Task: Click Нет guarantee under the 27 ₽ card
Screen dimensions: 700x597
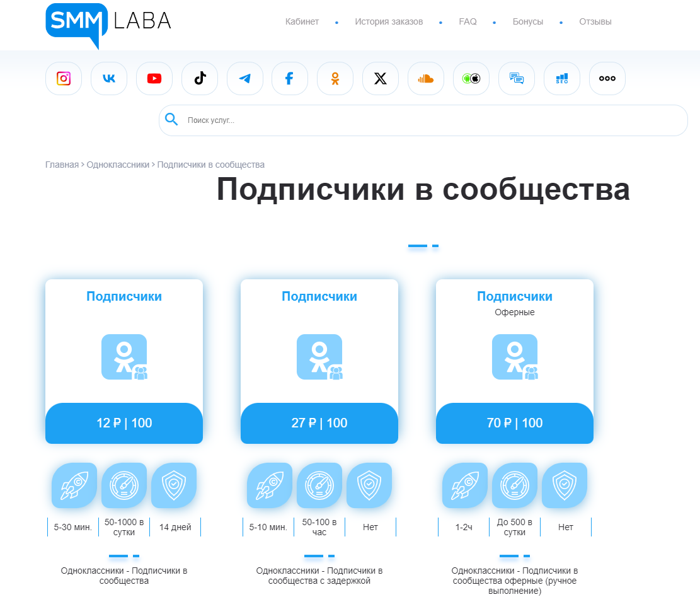Action: tap(370, 527)
